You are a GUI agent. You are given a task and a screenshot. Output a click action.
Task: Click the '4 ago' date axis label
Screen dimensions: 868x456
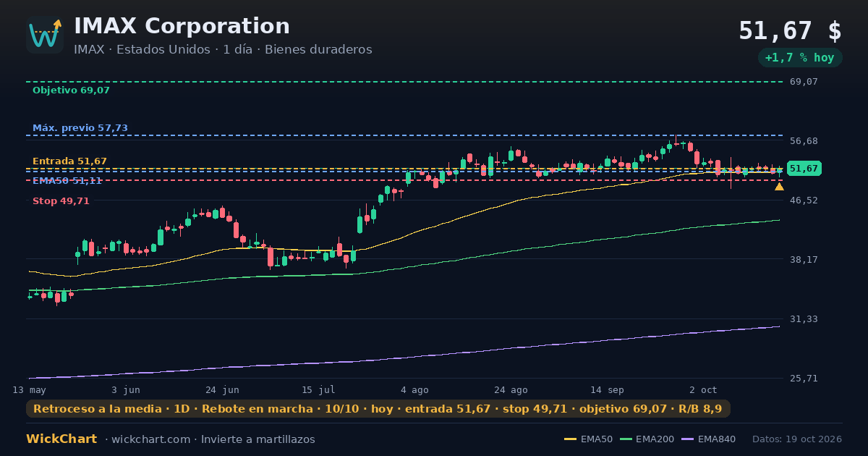point(414,389)
